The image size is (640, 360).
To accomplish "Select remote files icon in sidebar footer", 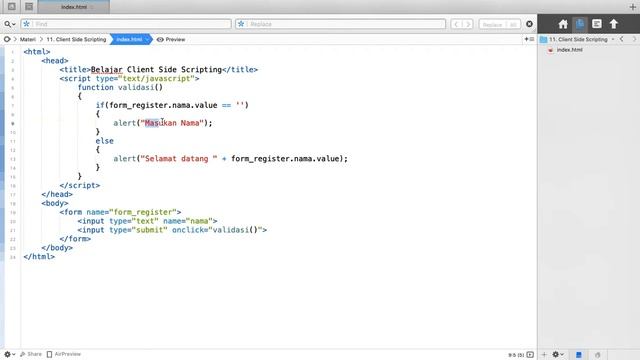I will (598, 355).
